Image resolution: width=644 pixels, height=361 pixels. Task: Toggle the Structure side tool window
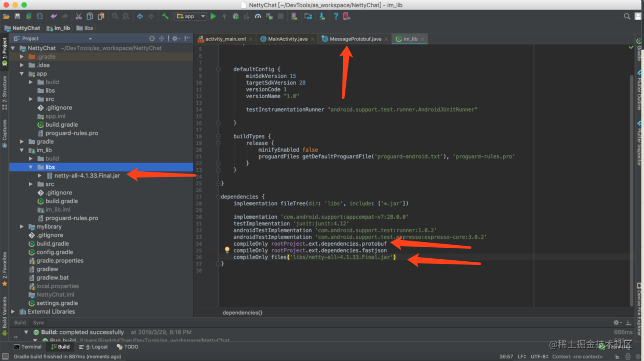tap(5, 92)
